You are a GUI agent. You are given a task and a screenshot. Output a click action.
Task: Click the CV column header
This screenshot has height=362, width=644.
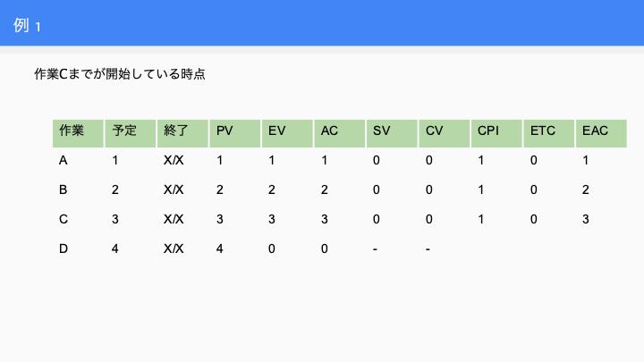[x=444, y=133]
